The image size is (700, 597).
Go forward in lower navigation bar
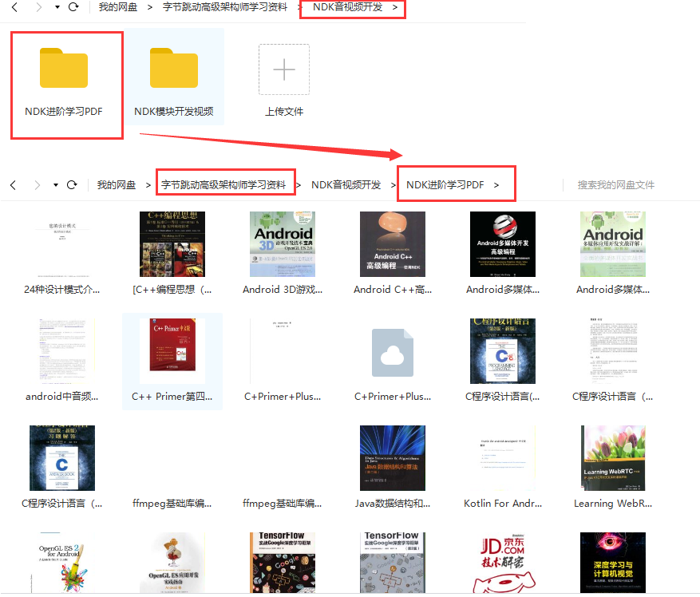[37, 185]
